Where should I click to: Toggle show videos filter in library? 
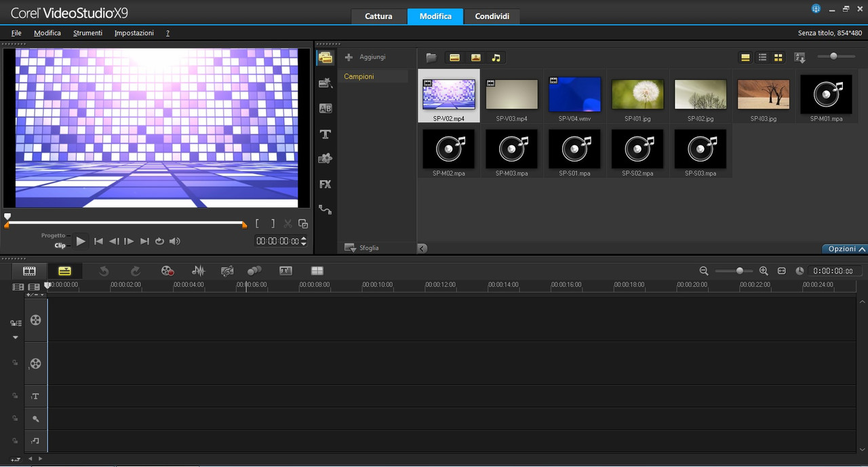[454, 58]
